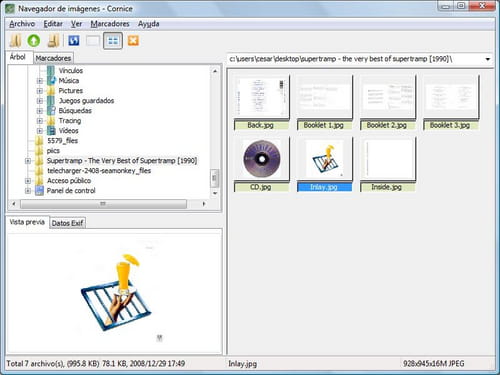Select the Booklet 1.jpg thumbnail
This screenshot has height=375, width=500.
325,97
